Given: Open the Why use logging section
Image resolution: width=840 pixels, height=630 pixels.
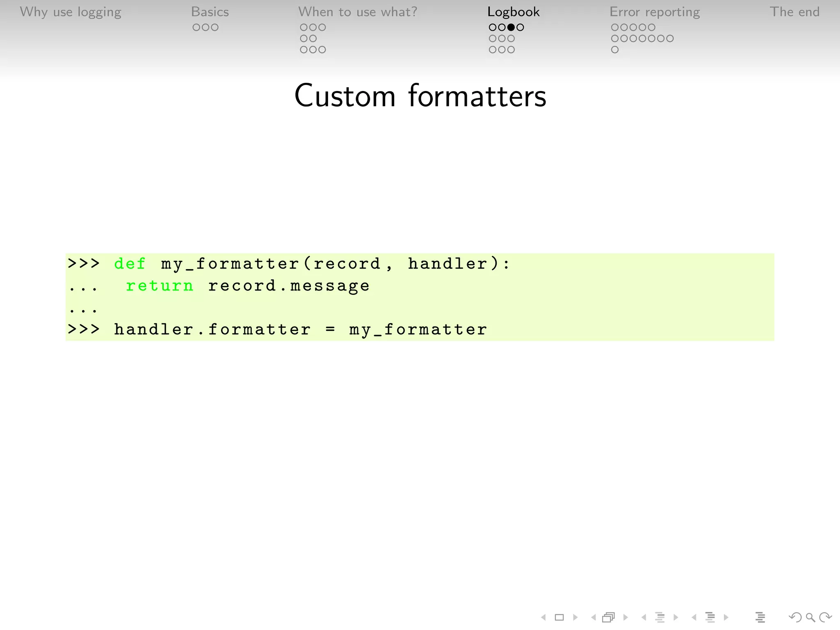Looking at the screenshot, I should click(x=71, y=12).
